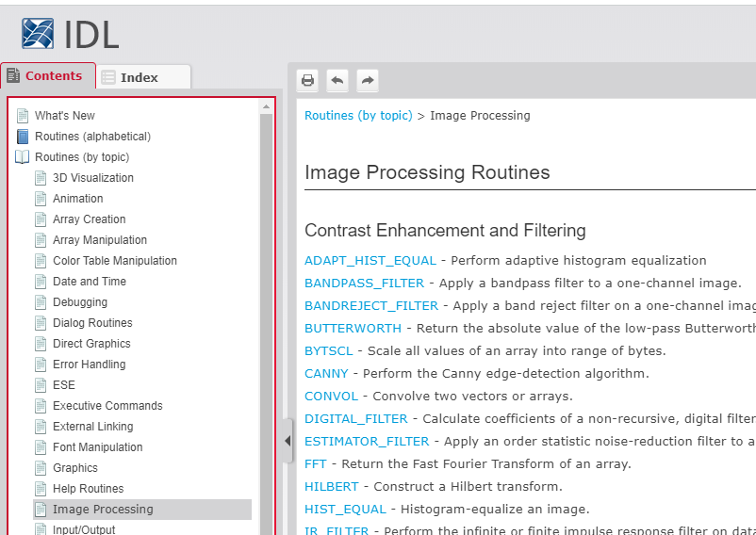
Task: Click the page icon beside ESE
Action: [41, 384]
